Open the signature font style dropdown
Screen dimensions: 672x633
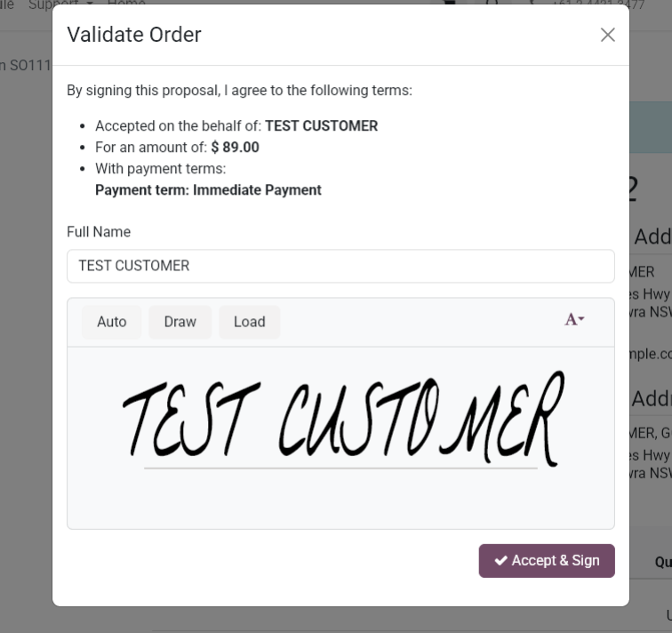tap(574, 320)
